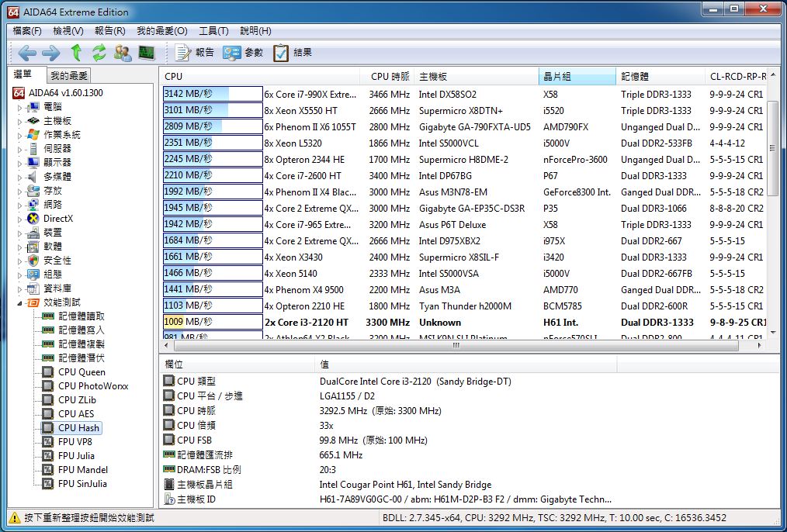Click the green Up arrow icon
The height and width of the screenshot is (532, 787).
pos(76,53)
